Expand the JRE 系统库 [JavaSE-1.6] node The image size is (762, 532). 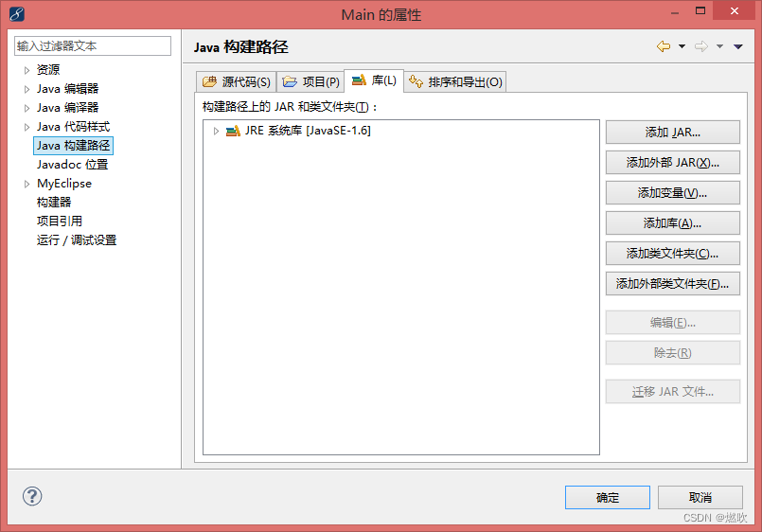click(x=216, y=131)
